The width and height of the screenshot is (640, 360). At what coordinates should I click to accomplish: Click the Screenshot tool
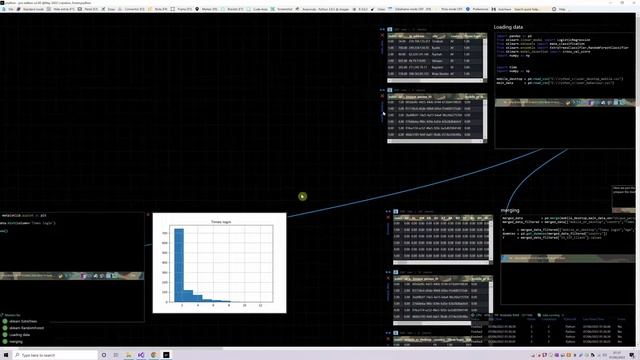(282, 9)
